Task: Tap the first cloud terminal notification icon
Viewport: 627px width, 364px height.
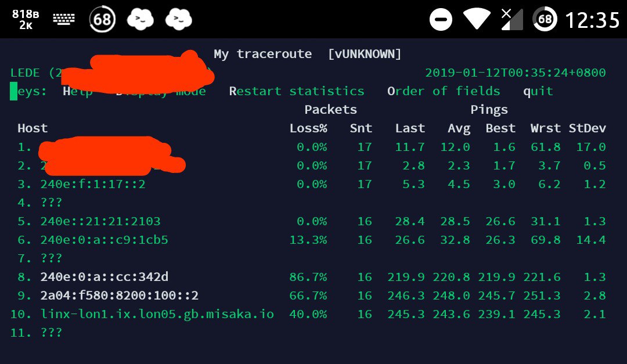Action: (140, 20)
